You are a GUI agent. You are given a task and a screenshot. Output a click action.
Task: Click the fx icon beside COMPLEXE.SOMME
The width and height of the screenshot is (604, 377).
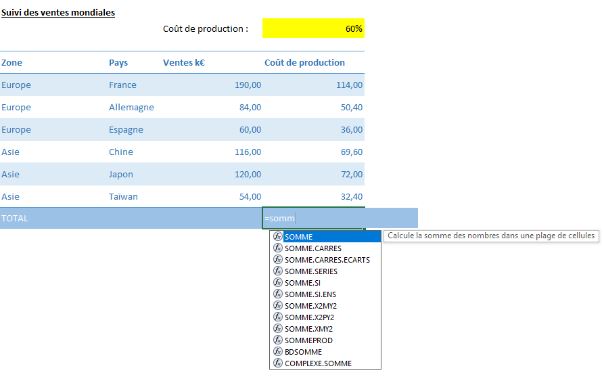point(278,363)
